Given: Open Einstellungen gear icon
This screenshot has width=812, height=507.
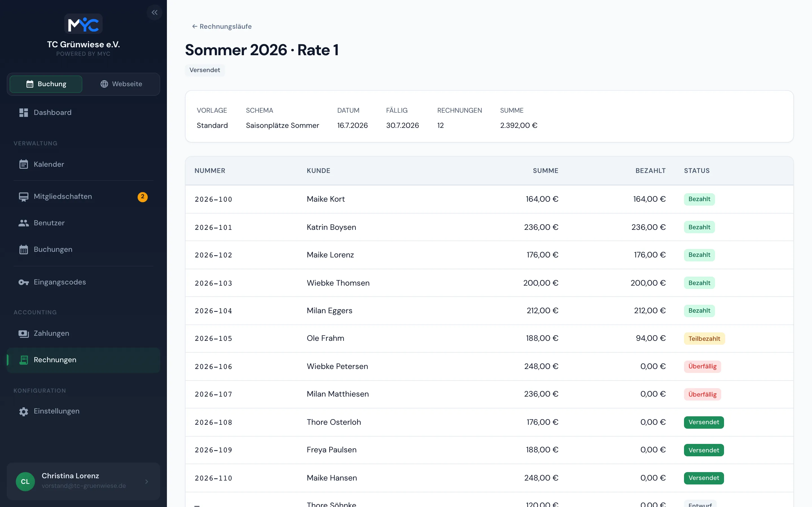Looking at the screenshot, I should [23, 412].
